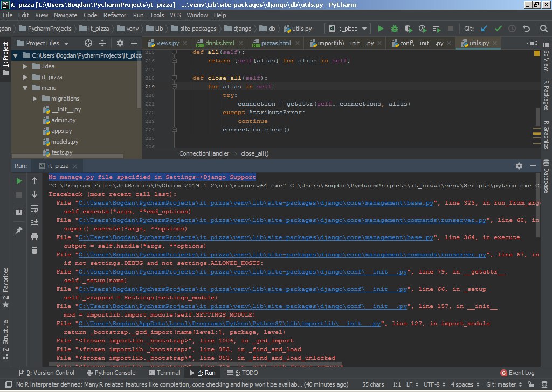Screen dimensions: 552x392
Task: Open SciView side panel
Action: click(546, 57)
